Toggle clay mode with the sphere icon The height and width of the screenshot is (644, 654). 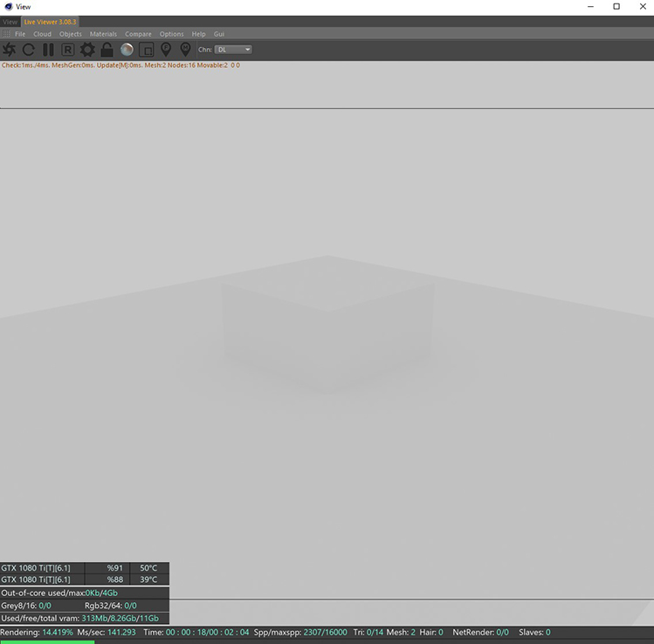127,50
